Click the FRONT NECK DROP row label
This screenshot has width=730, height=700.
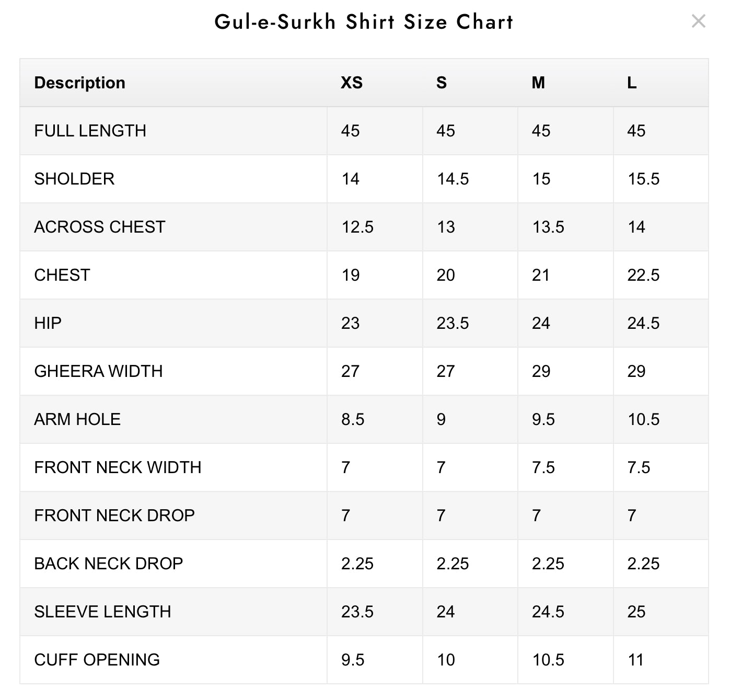[114, 515]
